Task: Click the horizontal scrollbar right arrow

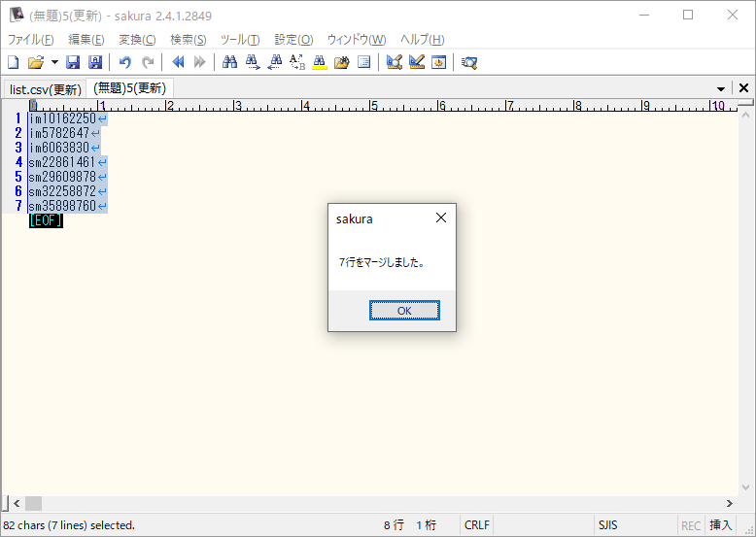Action: [x=730, y=503]
